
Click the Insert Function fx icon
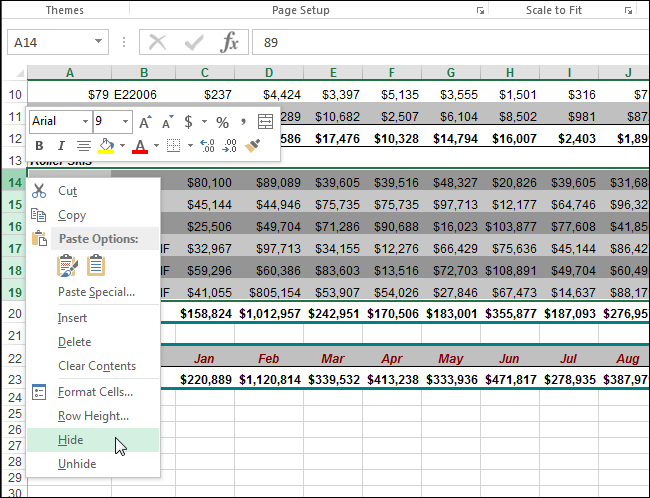click(229, 42)
